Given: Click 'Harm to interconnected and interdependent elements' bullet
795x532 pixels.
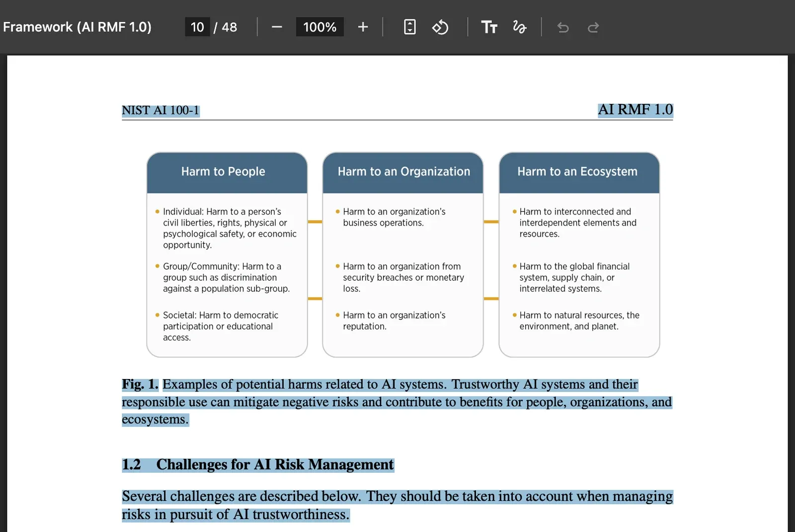Looking at the screenshot, I should pyautogui.click(x=574, y=223).
